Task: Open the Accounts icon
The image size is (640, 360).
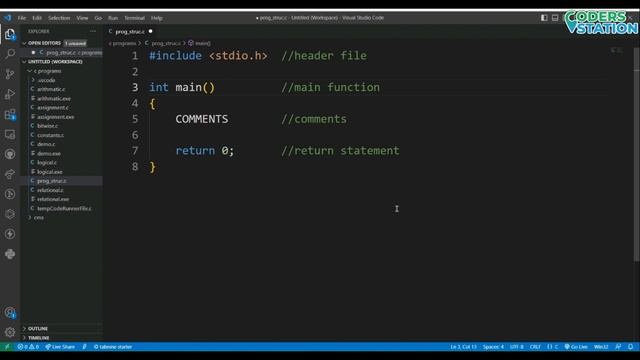Action: (x=10, y=313)
